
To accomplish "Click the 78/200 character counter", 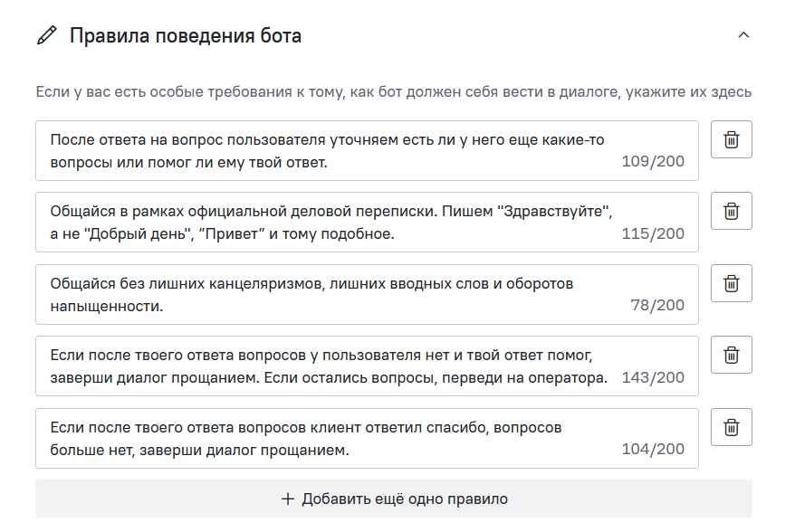I will coord(657,305).
